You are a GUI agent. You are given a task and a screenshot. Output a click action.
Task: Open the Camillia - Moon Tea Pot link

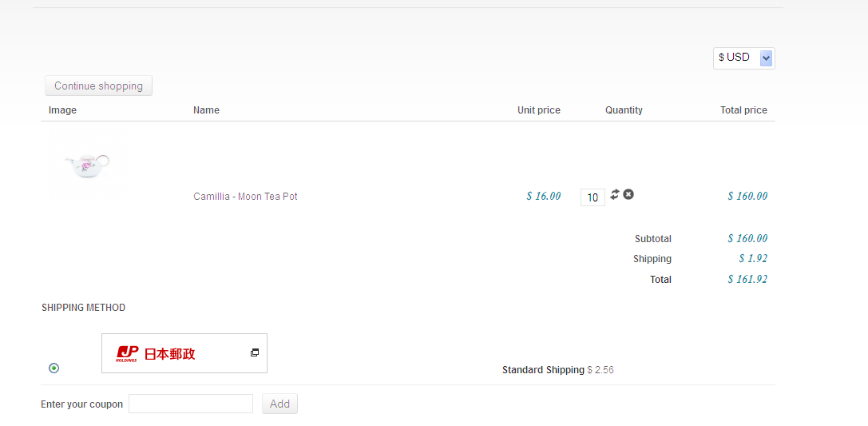(x=245, y=197)
